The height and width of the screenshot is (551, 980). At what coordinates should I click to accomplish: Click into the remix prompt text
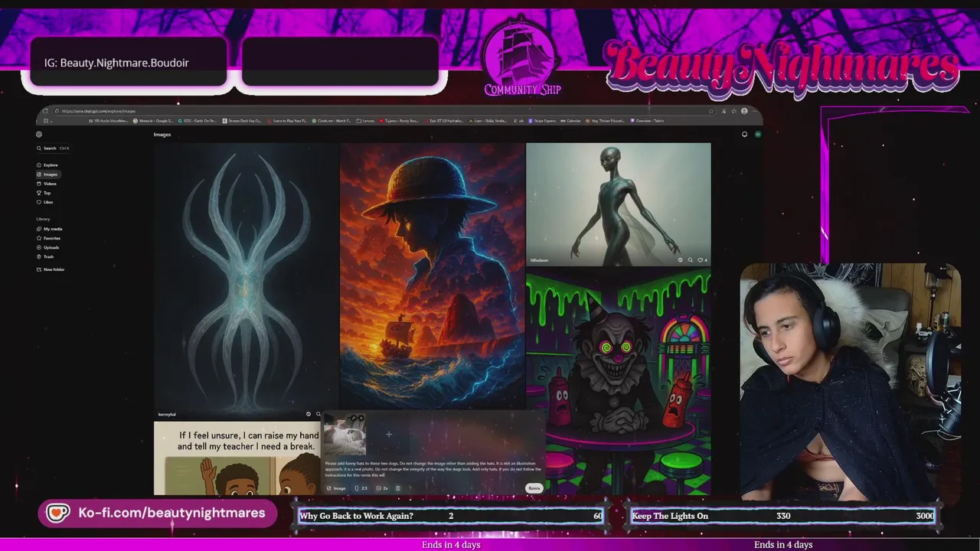pos(433,469)
